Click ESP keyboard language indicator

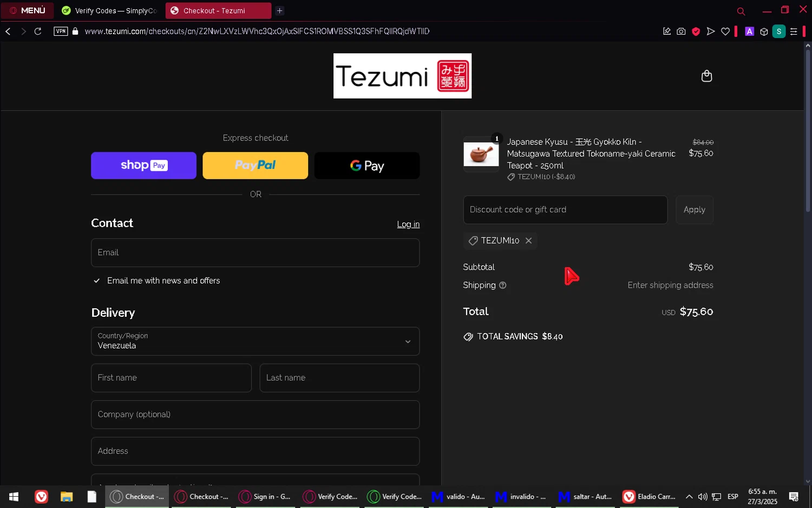tap(733, 497)
